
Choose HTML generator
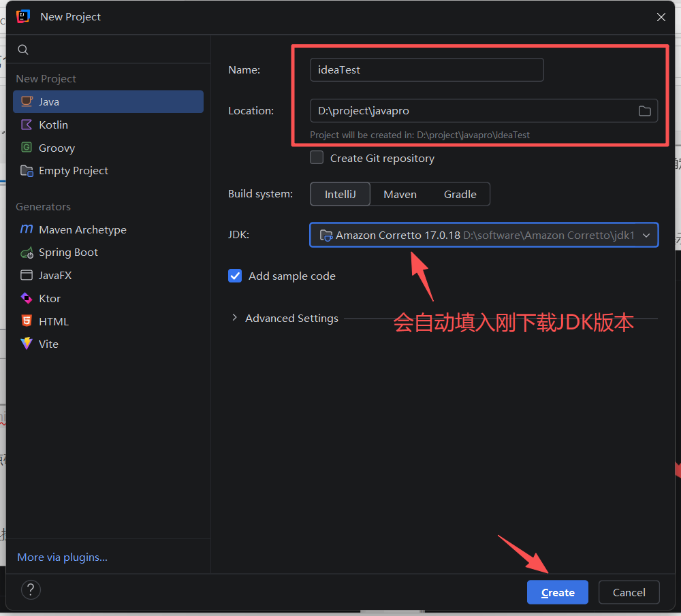click(x=108, y=321)
